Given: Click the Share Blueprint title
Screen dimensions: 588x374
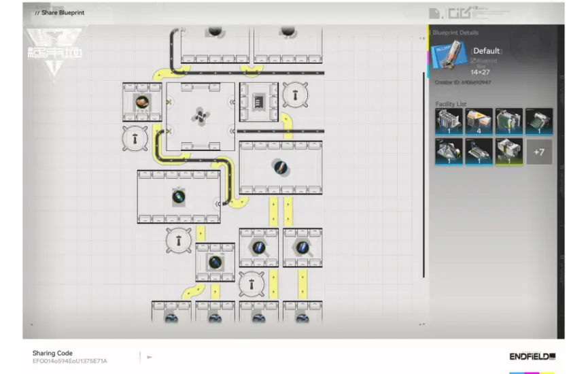Looking at the screenshot, I should [x=63, y=12].
